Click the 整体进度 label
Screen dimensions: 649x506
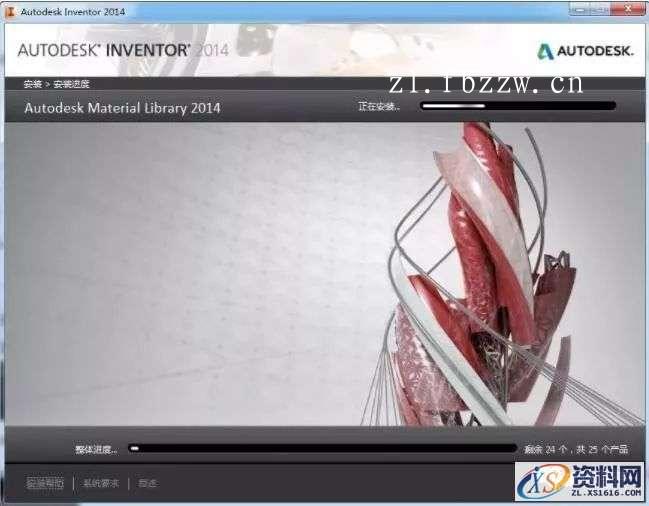pyautogui.click(x=96, y=450)
